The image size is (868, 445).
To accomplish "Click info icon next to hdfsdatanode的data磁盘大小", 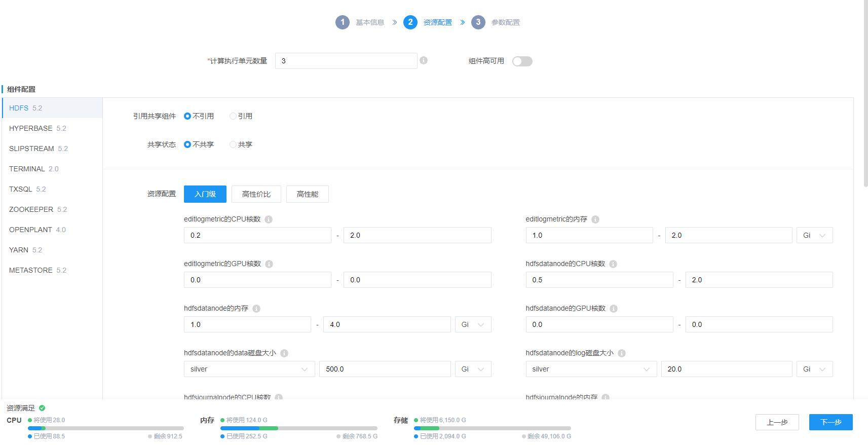I will [284, 353].
